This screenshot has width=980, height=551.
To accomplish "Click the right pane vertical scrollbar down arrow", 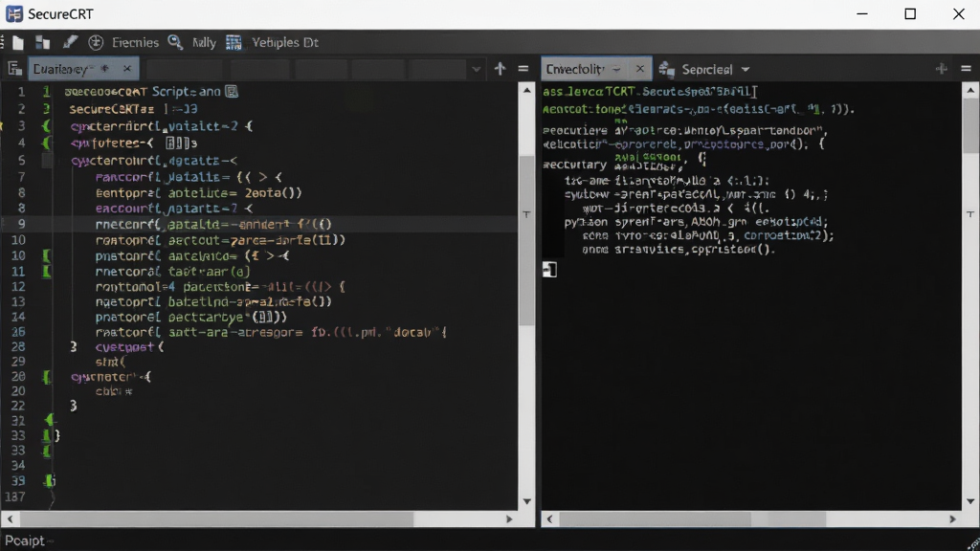I will (x=970, y=501).
